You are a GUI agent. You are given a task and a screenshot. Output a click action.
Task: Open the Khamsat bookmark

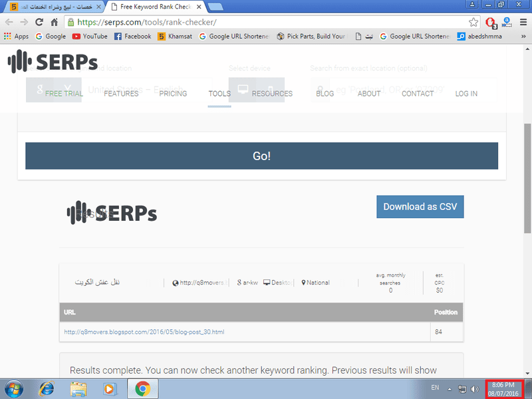pyautogui.click(x=175, y=37)
